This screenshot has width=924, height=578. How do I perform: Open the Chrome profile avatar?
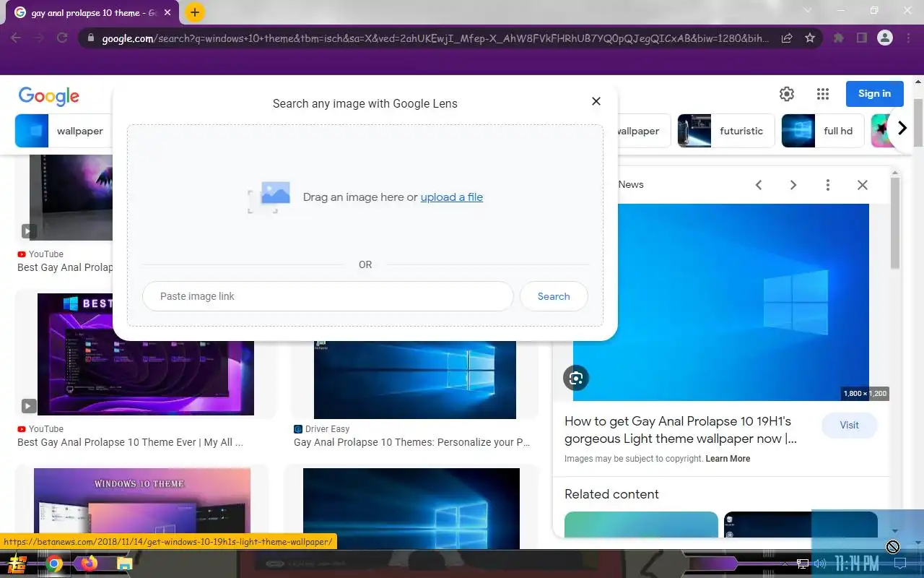pos(885,38)
